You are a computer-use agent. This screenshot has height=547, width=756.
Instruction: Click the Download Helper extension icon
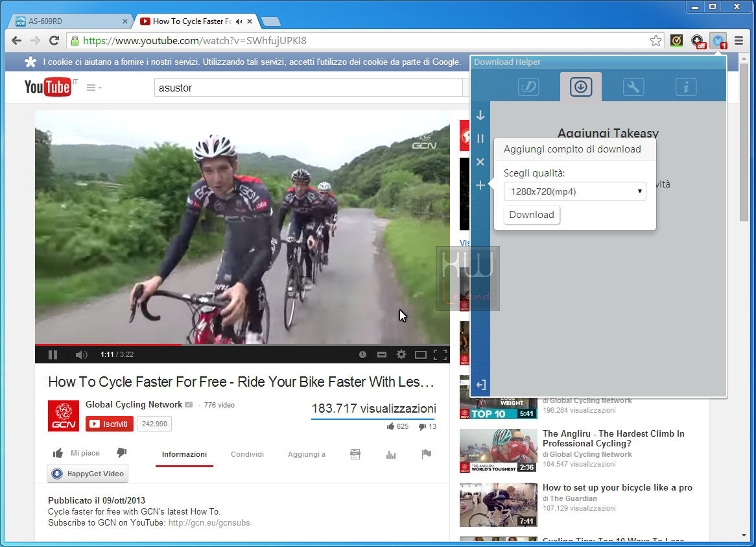[x=719, y=40]
